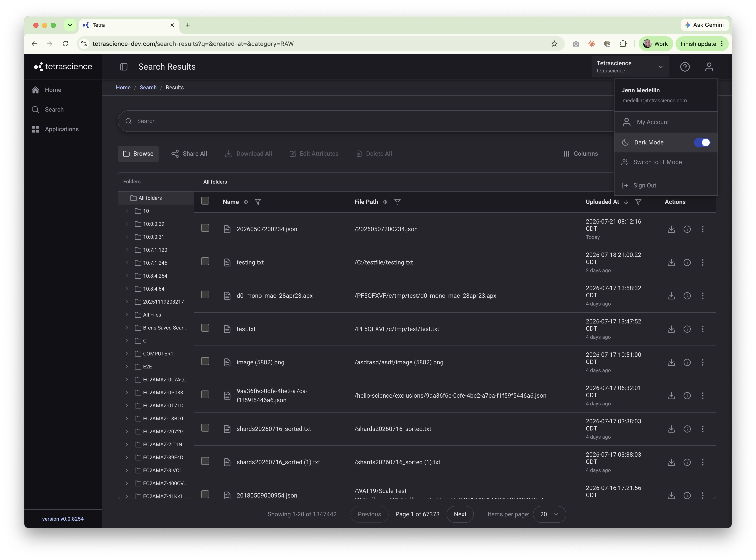
Task: Open the help question mark icon
Action: [684, 67]
